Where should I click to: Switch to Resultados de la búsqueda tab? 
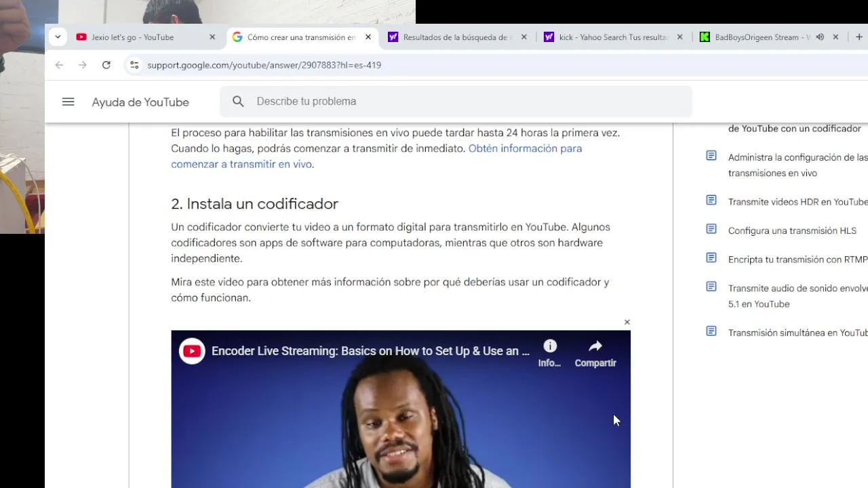[x=458, y=37]
